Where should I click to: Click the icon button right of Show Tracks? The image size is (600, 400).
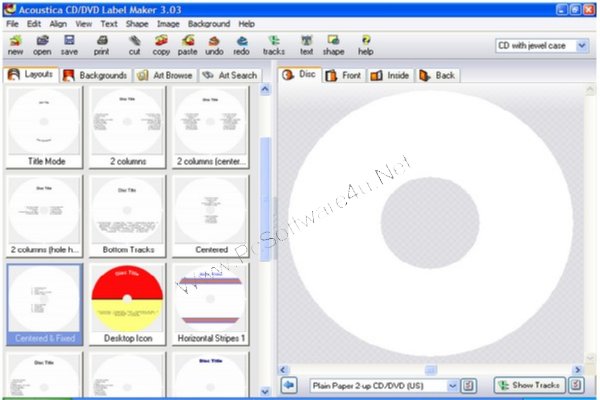tap(576, 385)
